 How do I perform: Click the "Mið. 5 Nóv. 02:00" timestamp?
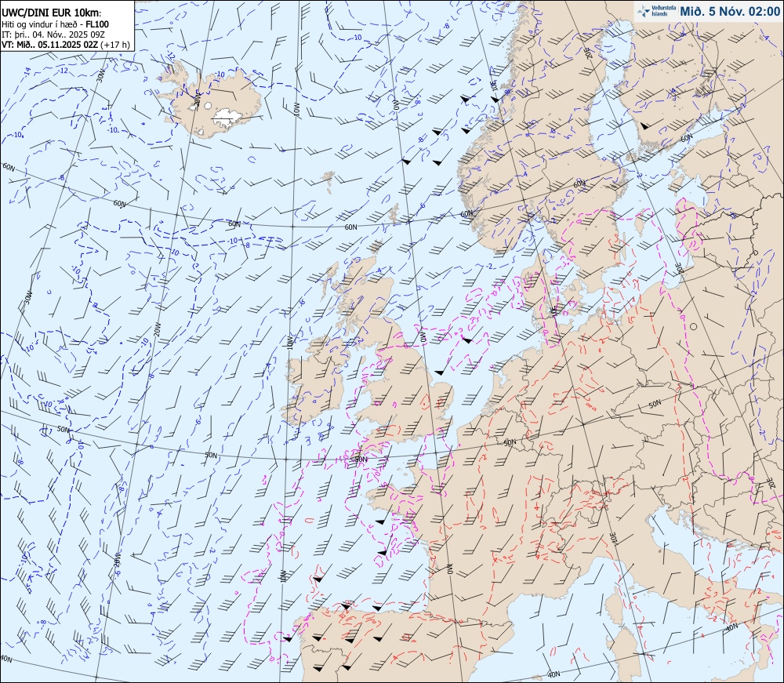pos(730,11)
